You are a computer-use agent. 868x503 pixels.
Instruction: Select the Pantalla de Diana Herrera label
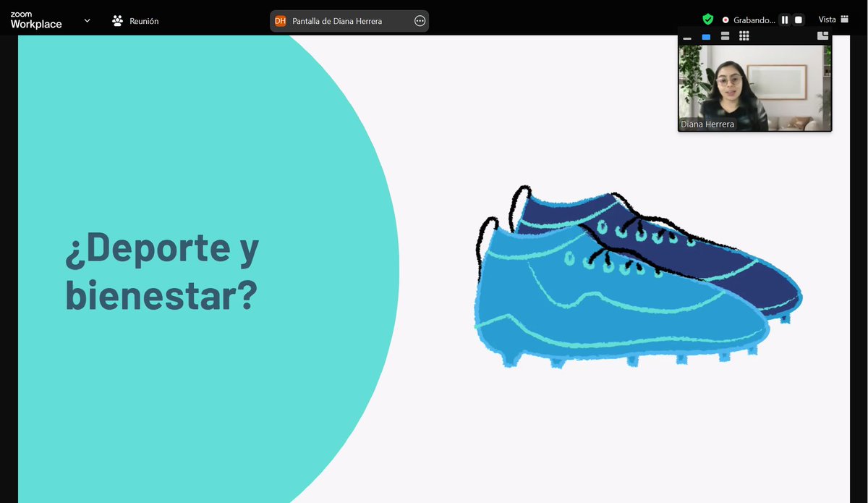click(337, 21)
